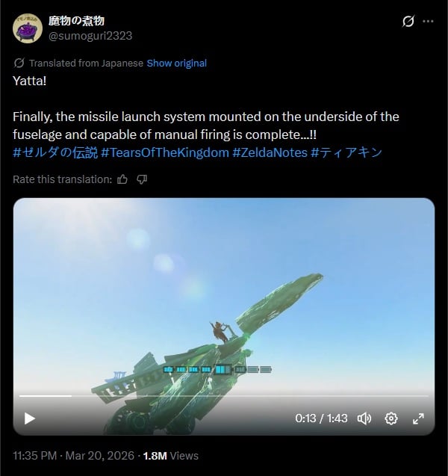
Task: Open video settings gear
Action: [391, 418]
